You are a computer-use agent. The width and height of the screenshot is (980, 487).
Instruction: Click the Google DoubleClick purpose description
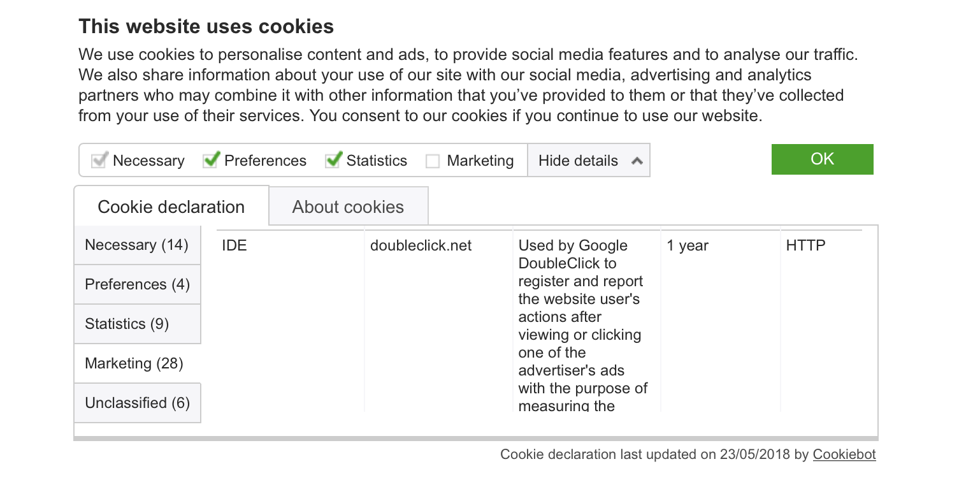coord(580,325)
